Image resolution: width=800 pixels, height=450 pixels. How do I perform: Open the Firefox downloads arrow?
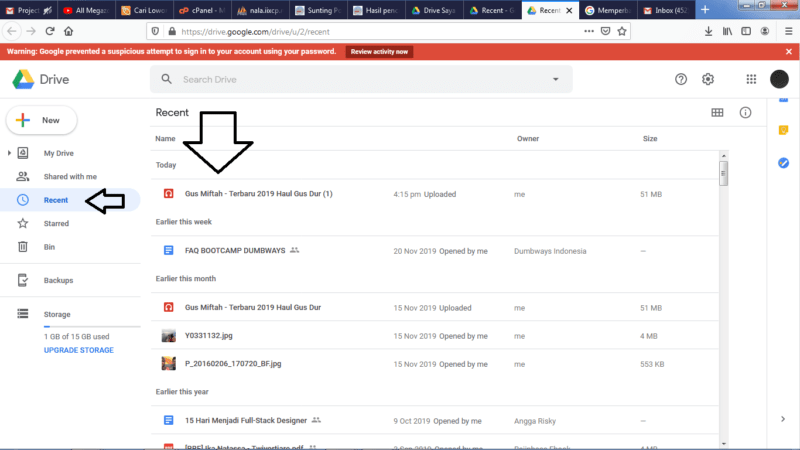pos(708,31)
